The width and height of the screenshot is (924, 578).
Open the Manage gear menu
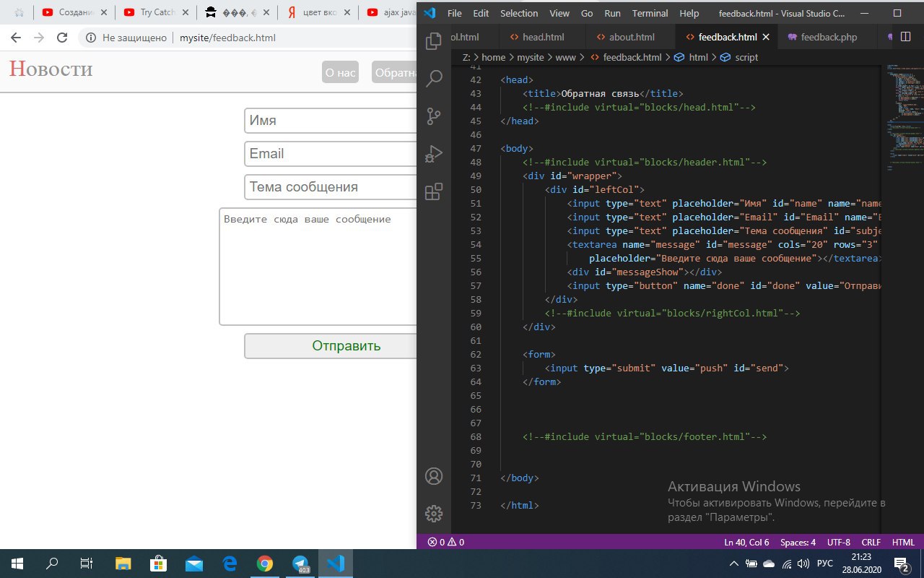coord(434,514)
